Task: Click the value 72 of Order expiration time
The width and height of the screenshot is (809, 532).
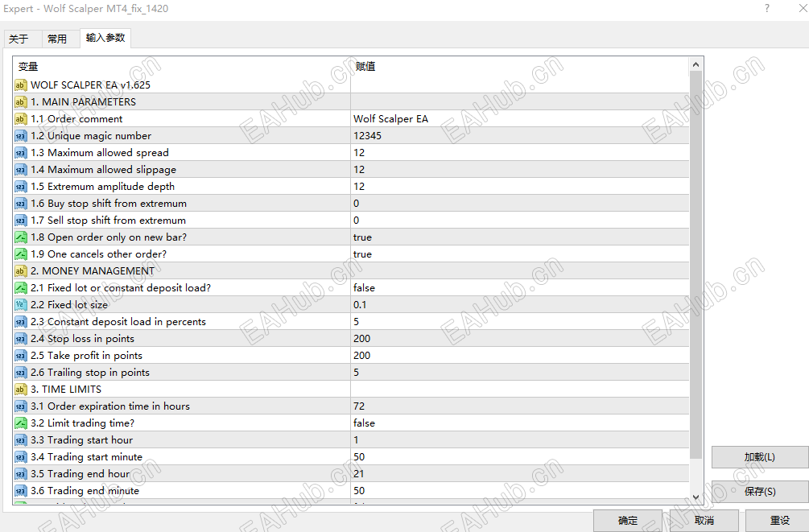Action: 359,406
